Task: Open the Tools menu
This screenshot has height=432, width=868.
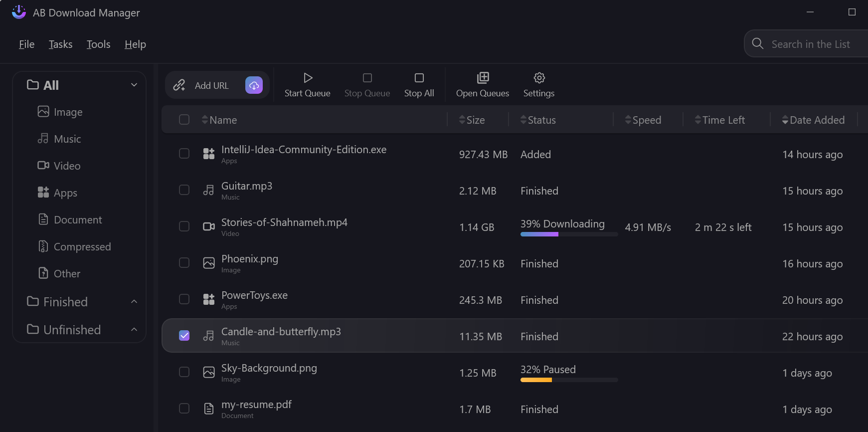Action: 98,44
